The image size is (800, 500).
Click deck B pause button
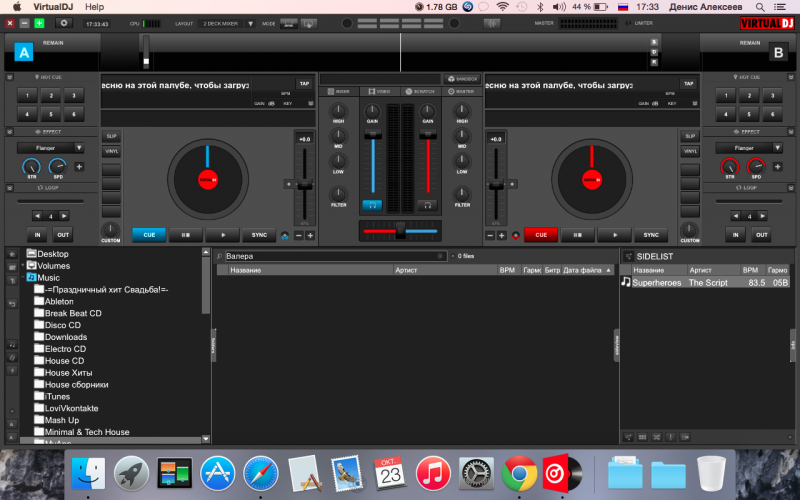pyautogui.click(x=578, y=235)
